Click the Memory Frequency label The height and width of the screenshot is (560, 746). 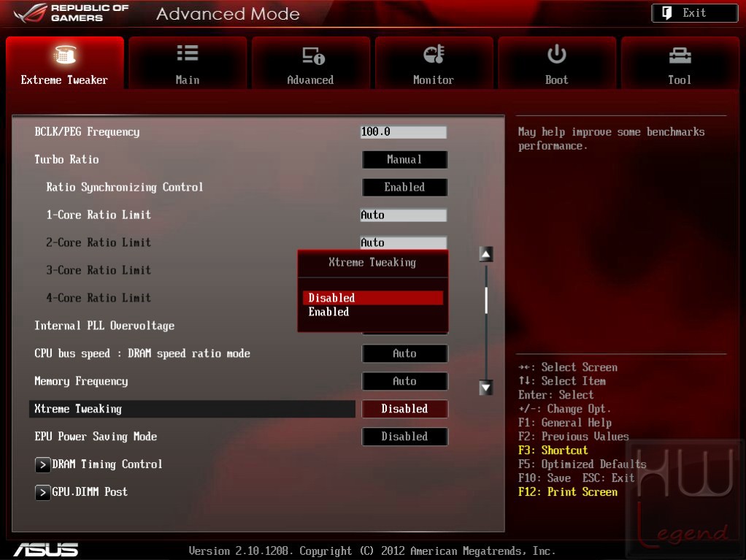pyautogui.click(x=81, y=381)
